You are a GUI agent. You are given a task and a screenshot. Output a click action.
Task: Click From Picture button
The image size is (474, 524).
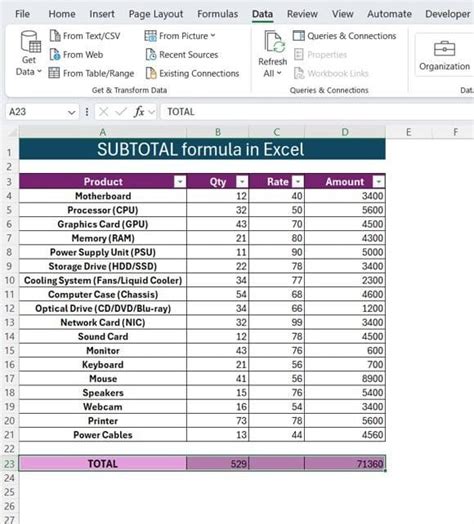click(x=180, y=35)
